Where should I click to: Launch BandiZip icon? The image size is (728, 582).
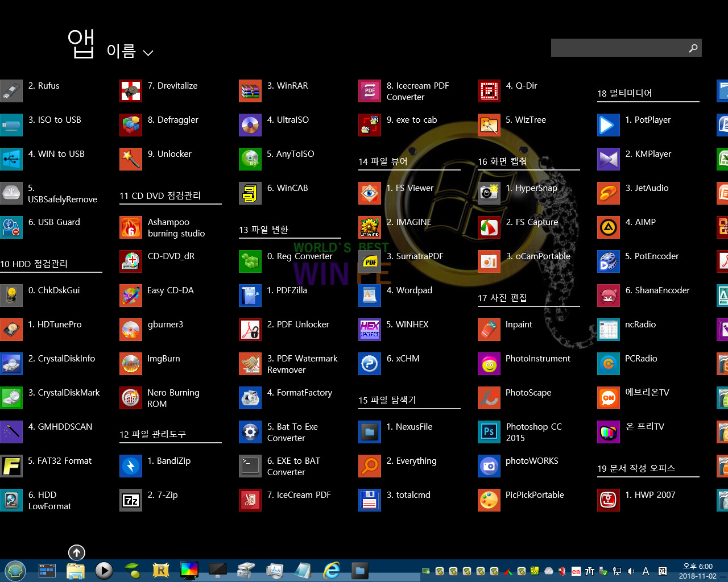131,466
